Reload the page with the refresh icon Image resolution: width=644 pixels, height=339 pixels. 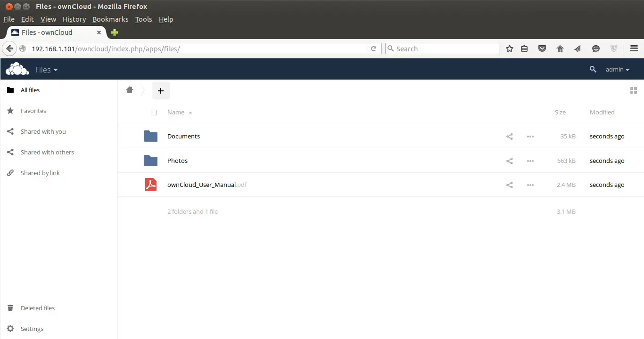click(373, 48)
